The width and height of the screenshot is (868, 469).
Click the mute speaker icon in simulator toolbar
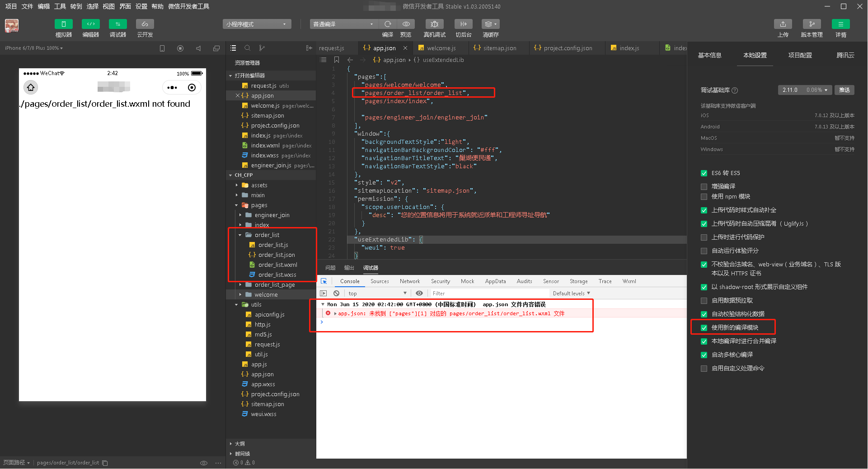(x=198, y=48)
